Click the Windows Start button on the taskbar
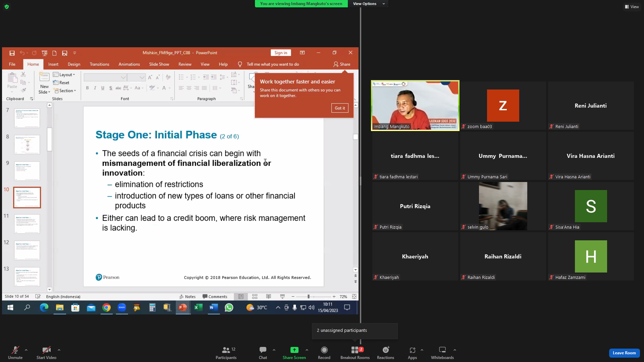644x362 pixels. (x=10, y=307)
